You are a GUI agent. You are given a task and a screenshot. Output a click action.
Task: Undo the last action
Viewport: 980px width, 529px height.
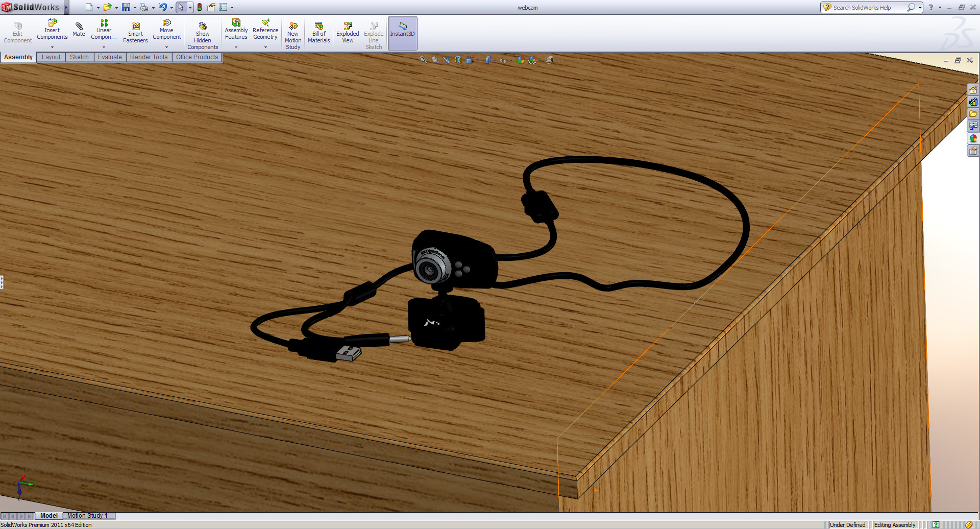[162, 7]
